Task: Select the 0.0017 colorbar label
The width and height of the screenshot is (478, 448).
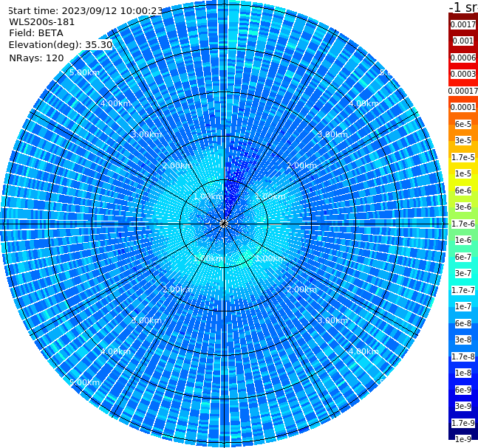Action: coord(463,24)
